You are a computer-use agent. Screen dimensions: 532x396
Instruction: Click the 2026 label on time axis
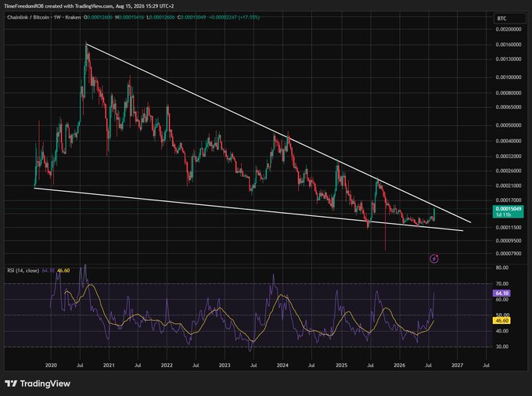(399, 365)
